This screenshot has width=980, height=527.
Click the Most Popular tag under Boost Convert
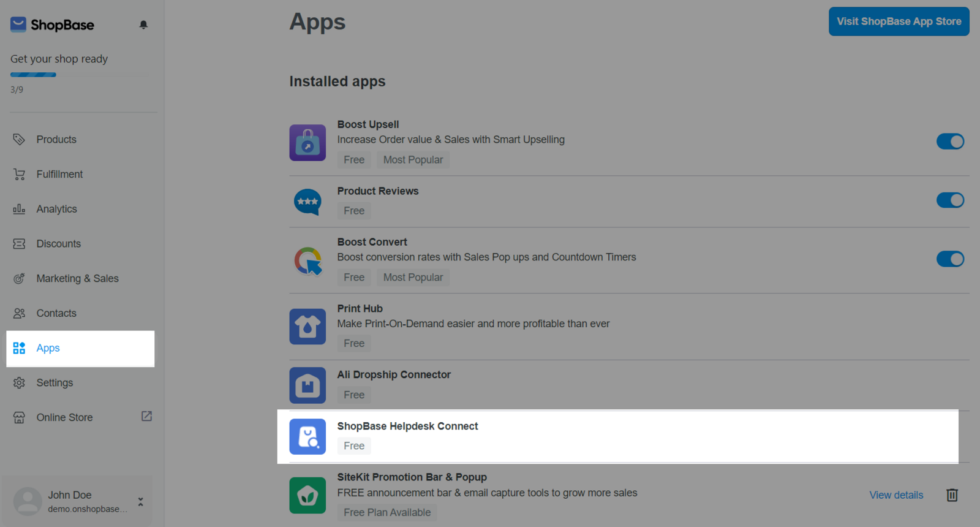click(413, 278)
